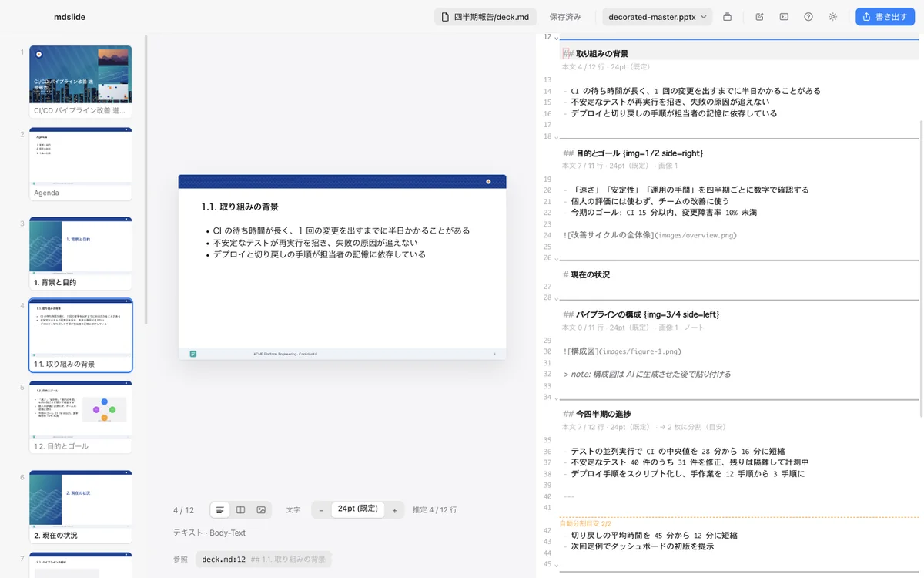Click the '2. 現在の状況' slide label
Viewport: 924px width, 578px height.
[55, 535]
